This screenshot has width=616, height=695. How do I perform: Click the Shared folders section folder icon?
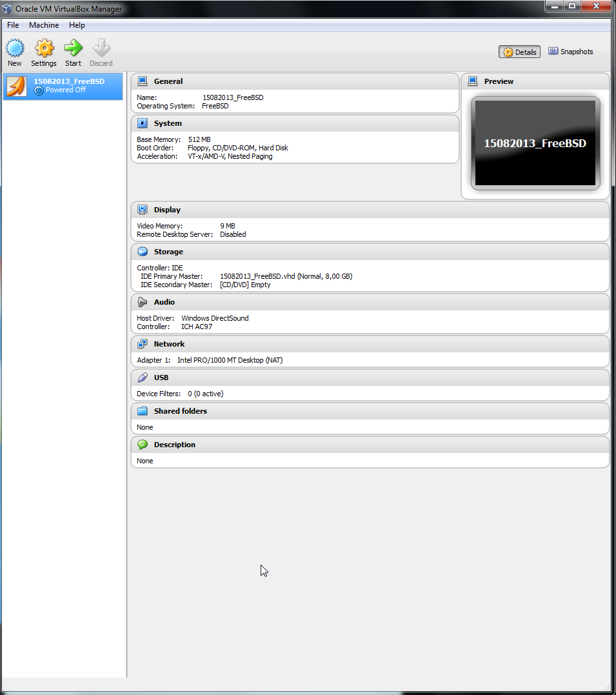tap(143, 411)
